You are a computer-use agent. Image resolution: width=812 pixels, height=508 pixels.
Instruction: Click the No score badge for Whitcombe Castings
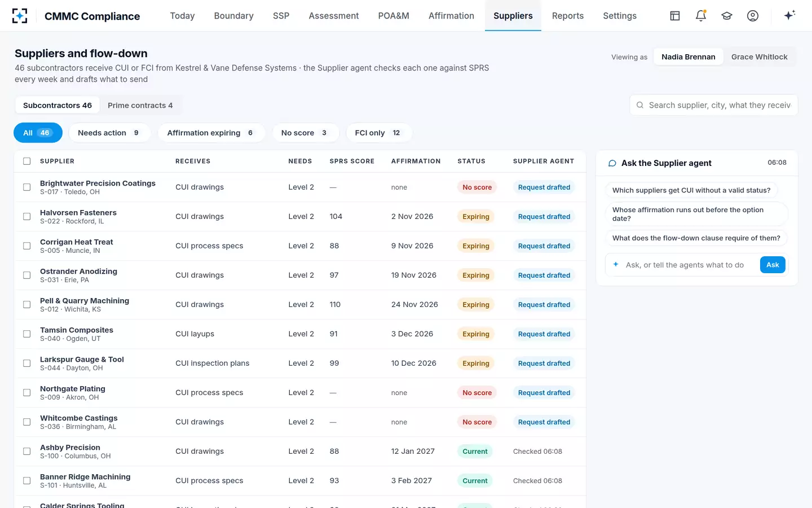pos(477,422)
